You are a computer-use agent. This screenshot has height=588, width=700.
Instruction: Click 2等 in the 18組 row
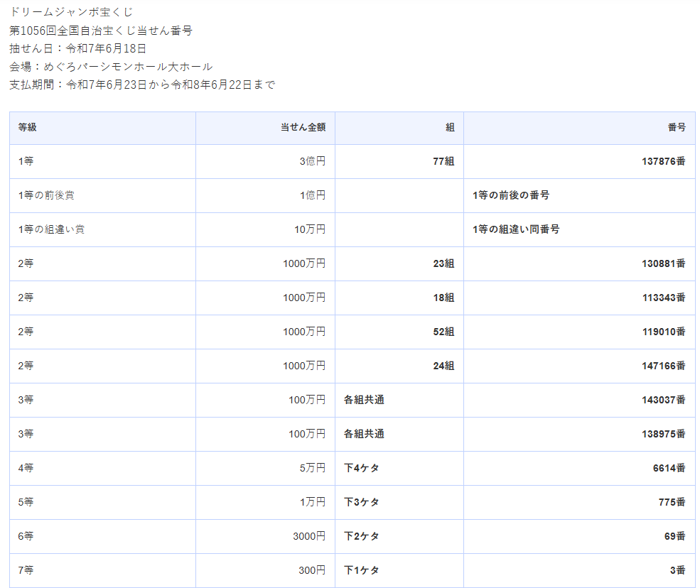pos(26,298)
